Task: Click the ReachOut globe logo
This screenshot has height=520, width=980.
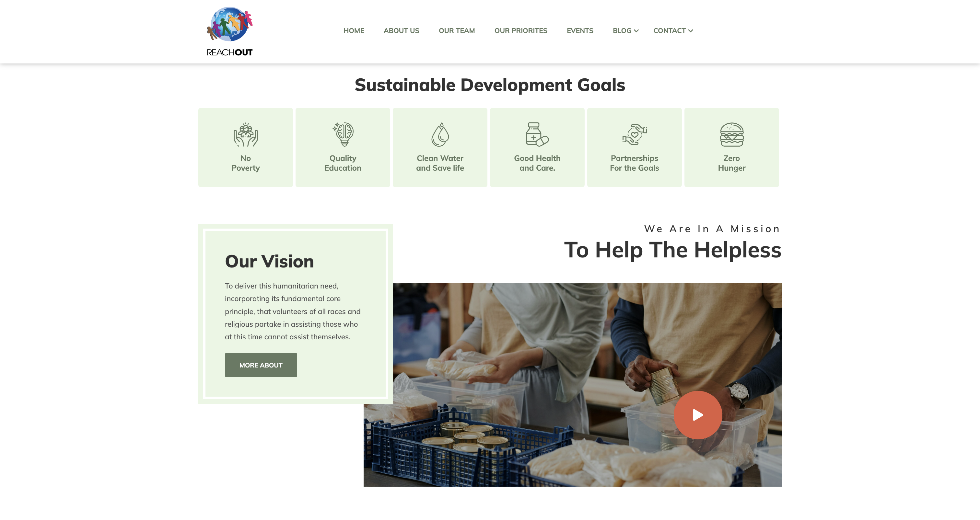Action: pos(230,31)
